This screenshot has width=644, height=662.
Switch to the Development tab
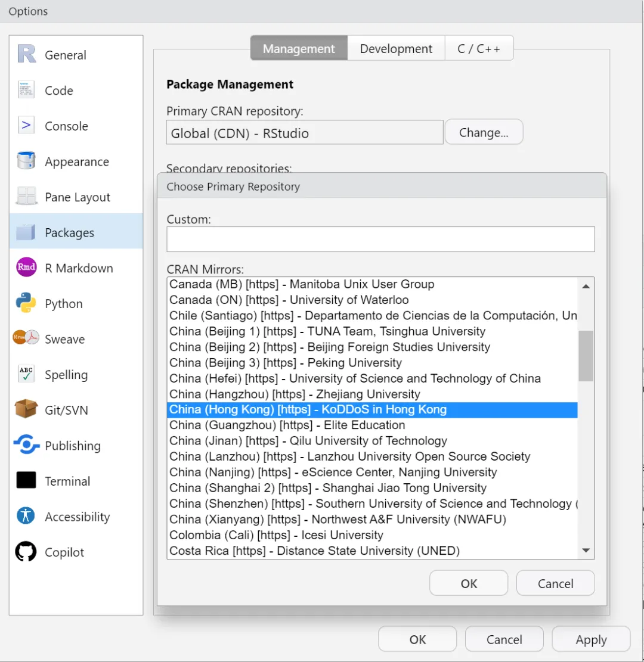tap(396, 48)
